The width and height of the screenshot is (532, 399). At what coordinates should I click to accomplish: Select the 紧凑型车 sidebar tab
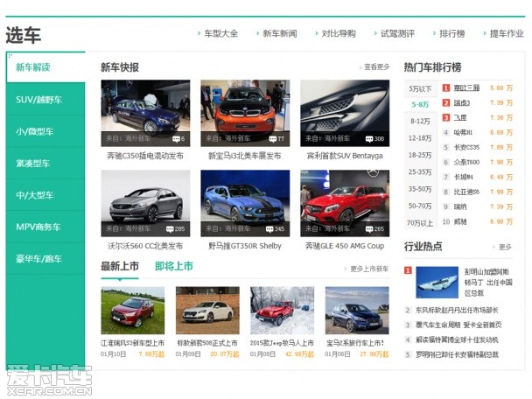click(x=45, y=164)
